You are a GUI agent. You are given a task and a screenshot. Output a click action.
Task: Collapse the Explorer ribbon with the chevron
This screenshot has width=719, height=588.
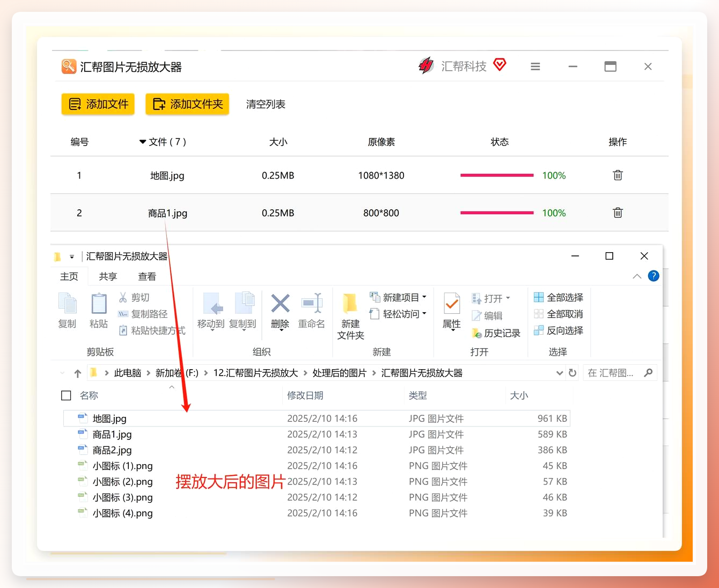[x=637, y=276]
